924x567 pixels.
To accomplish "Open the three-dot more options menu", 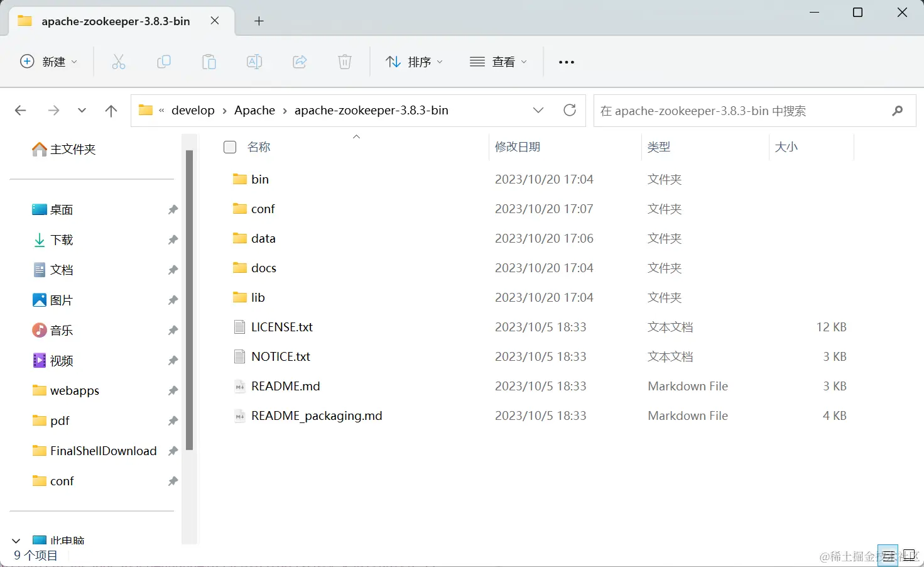I will [567, 62].
